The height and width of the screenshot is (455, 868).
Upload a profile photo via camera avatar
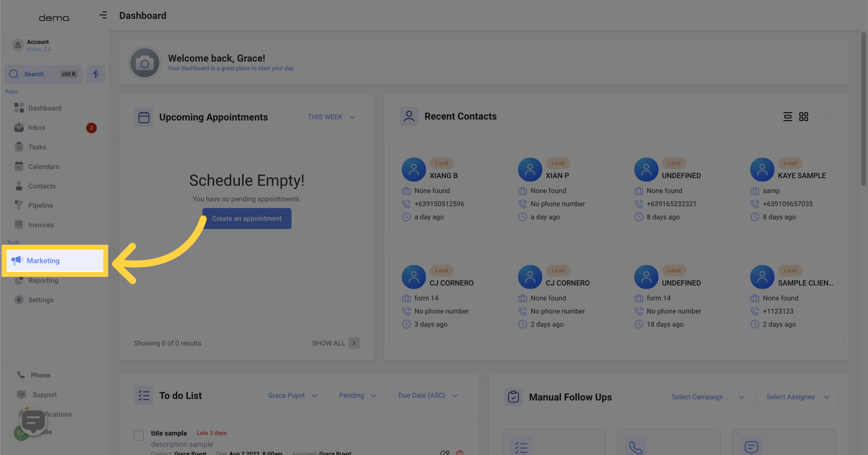click(x=144, y=63)
